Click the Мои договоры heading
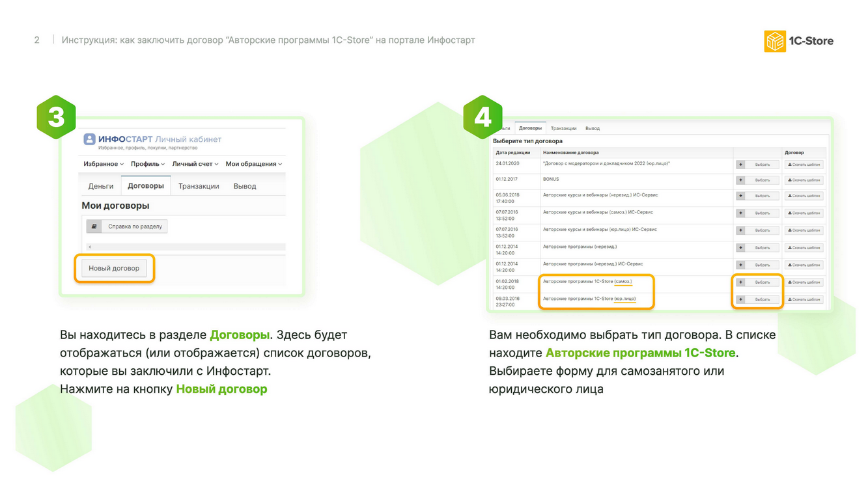 115,206
